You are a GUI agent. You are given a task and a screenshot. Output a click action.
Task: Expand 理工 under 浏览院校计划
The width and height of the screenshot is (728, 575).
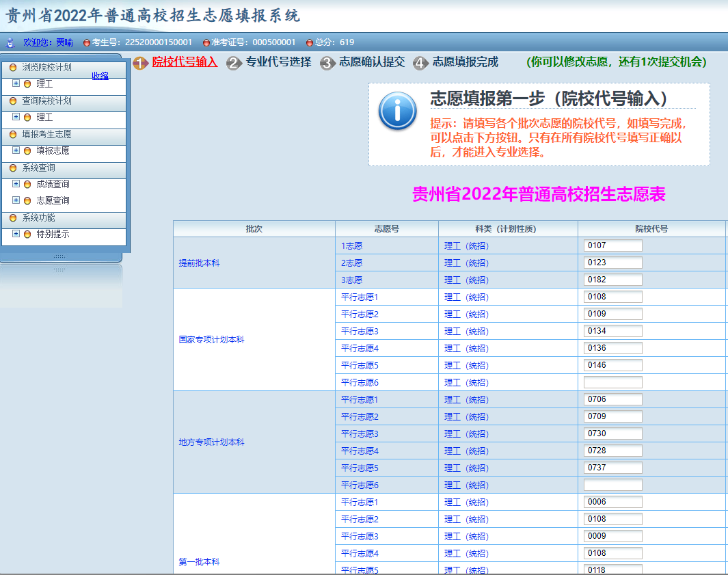16,83
